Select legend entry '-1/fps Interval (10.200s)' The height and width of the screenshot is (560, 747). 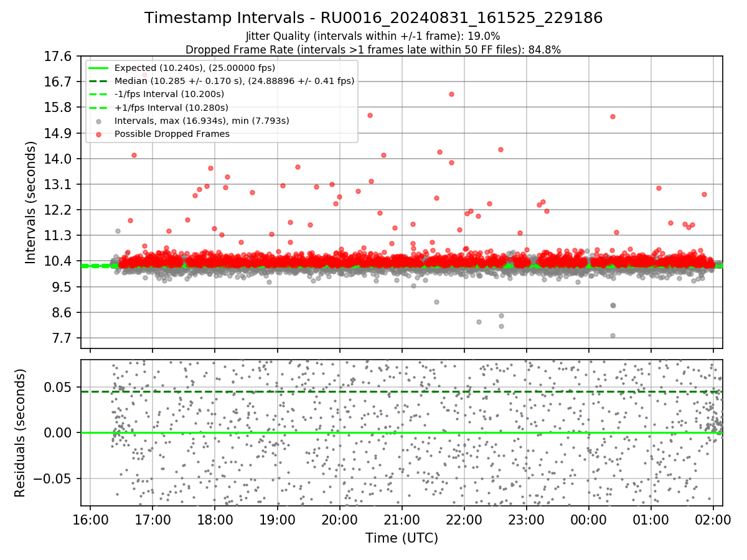click(169, 94)
